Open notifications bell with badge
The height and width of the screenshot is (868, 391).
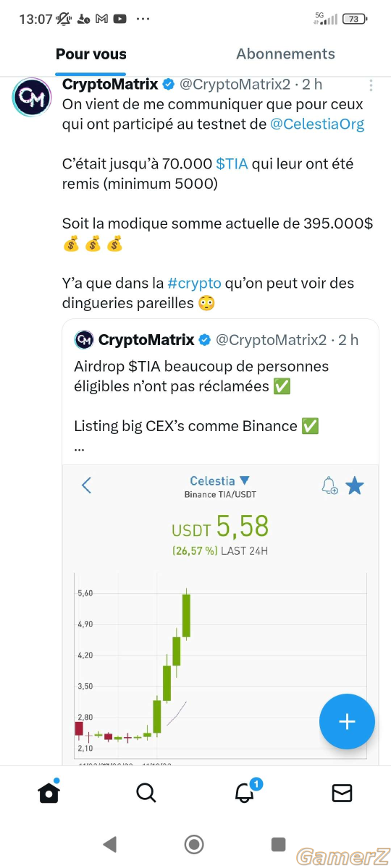pyautogui.click(x=246, y=791)
